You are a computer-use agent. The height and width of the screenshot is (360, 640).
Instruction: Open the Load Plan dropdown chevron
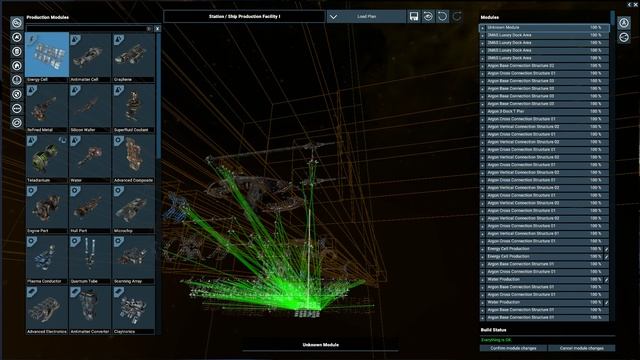click(333, 17)
